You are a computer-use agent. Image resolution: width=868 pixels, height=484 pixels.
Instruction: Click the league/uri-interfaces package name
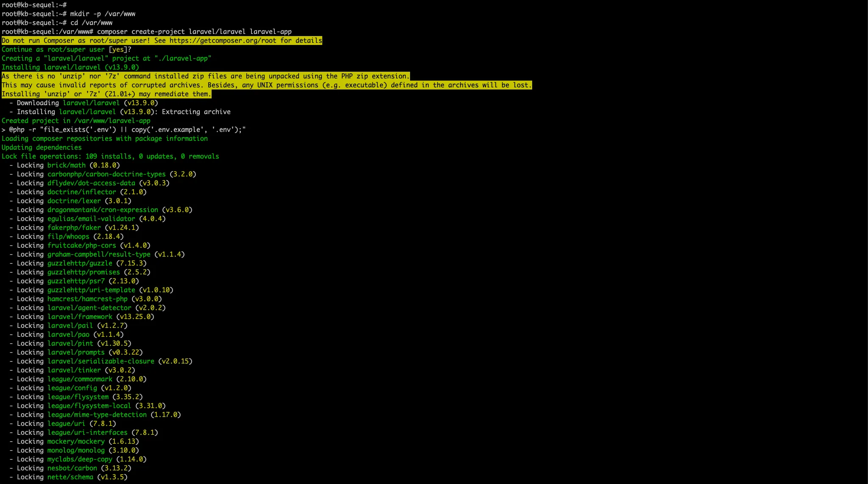coord(87,433)
